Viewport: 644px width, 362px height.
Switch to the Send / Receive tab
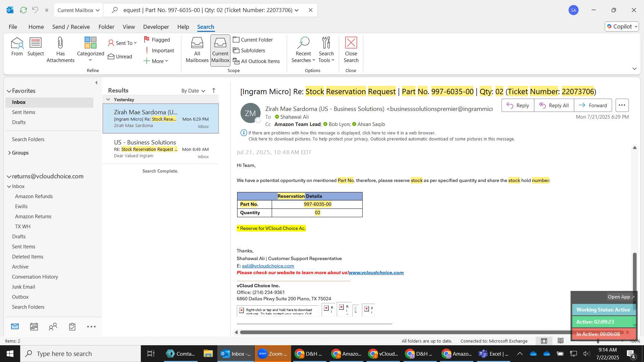[x=71, y=27]
